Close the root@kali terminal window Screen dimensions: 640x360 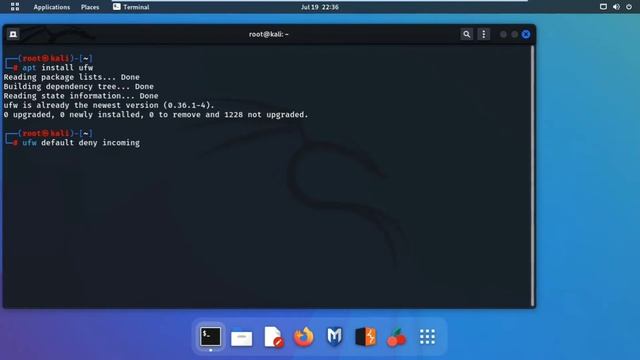526,34
